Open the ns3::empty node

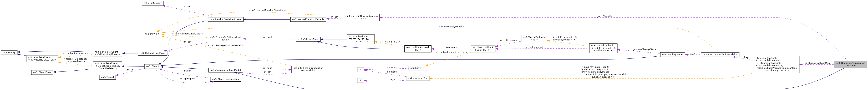9,52
